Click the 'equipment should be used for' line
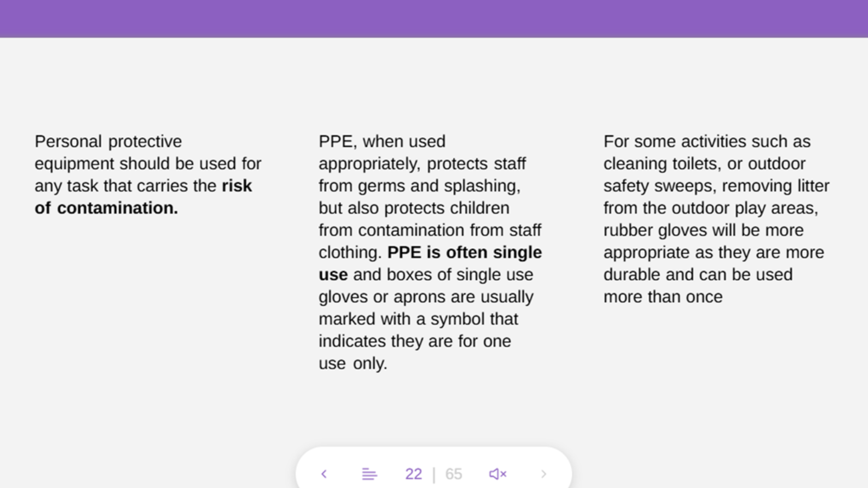868x488 pixels. (x=148, y=164)
